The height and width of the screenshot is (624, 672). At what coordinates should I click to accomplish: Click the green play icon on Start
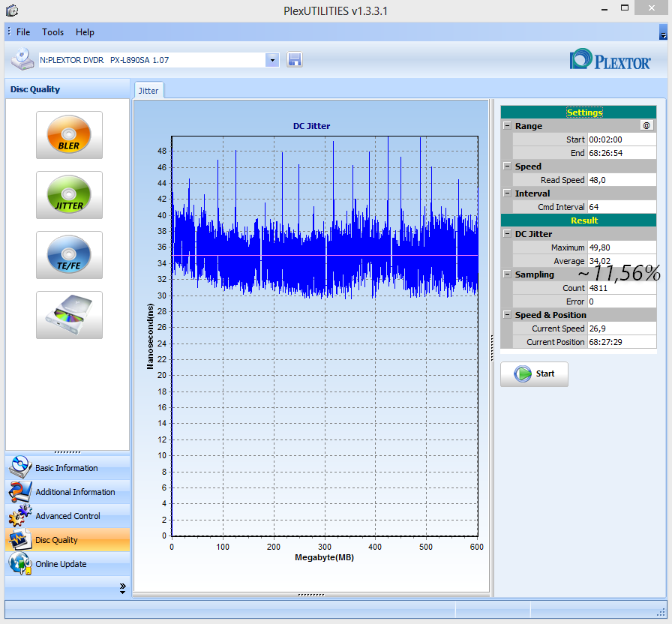click(523, 373)
